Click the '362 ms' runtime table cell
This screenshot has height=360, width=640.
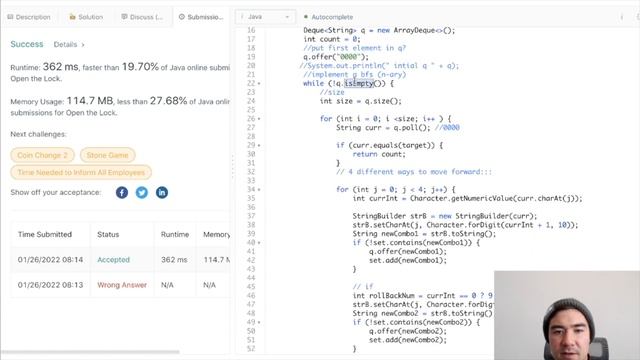click(x=174, y=260)
